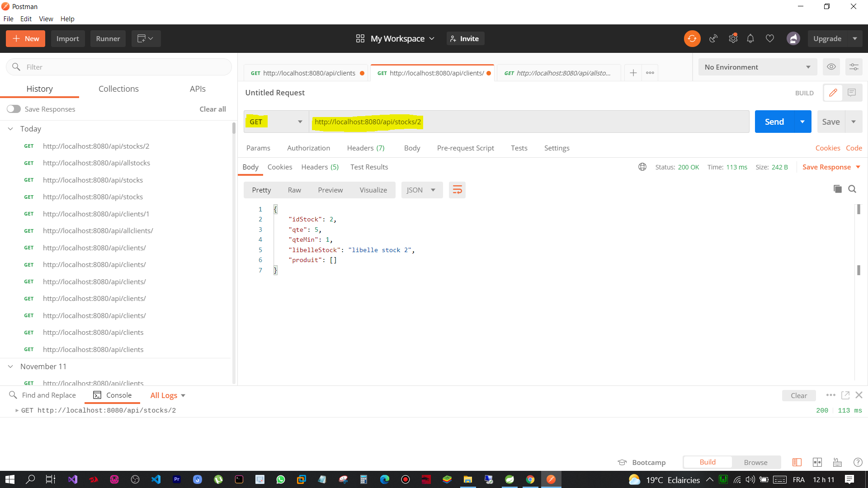The image size is (868, 488).
Task: Select the Visualize response view
Action: tap(373, 190)
